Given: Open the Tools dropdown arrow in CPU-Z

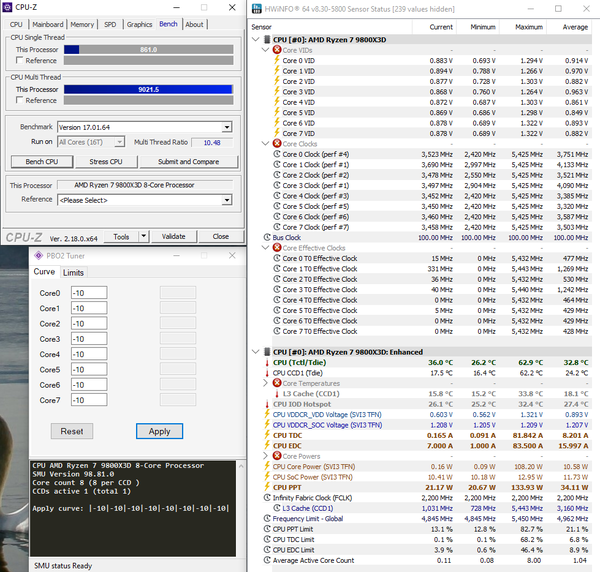Looking at the screenshot, I should click(143, 236).
